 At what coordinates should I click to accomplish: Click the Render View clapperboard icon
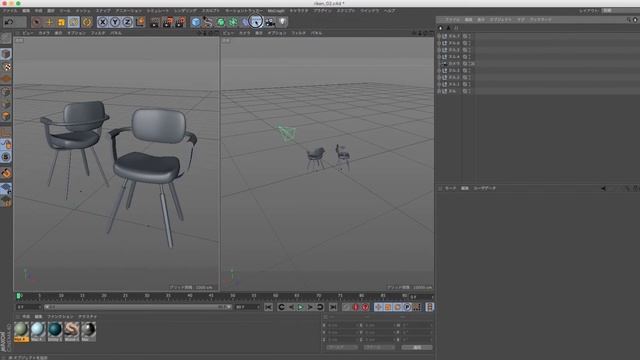point(155,22)
